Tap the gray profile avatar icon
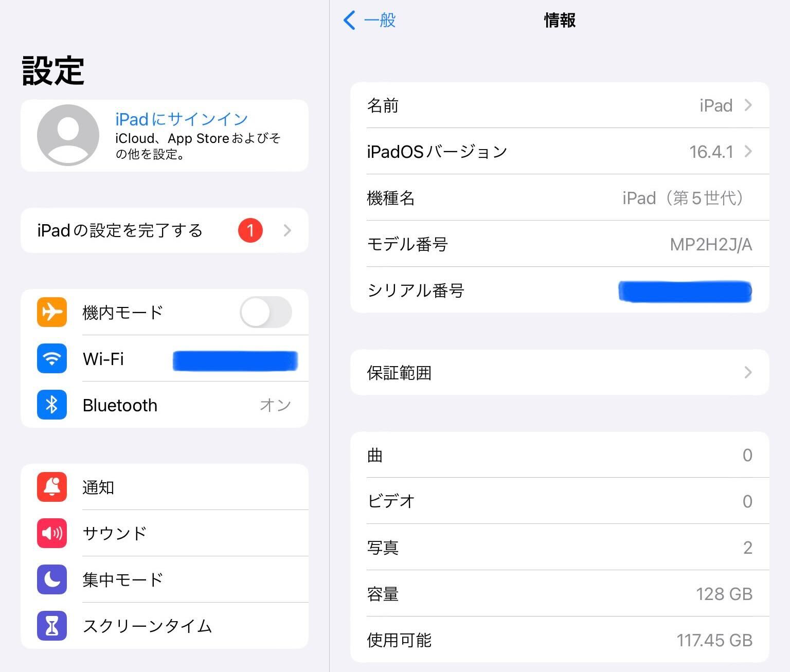The height and width of the screenshot is (672, 790). [68, 135]
